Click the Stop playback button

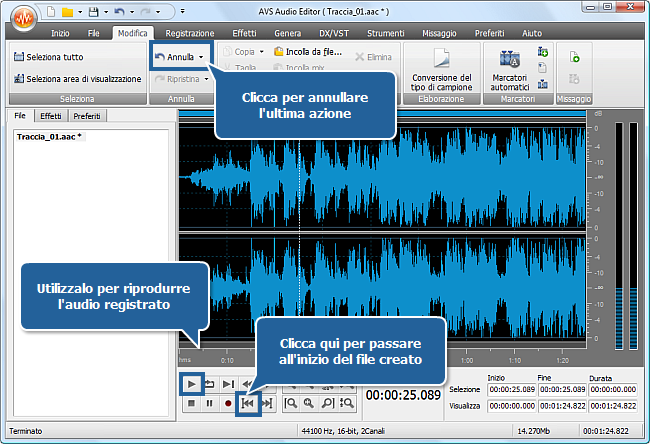coord(189,402)
